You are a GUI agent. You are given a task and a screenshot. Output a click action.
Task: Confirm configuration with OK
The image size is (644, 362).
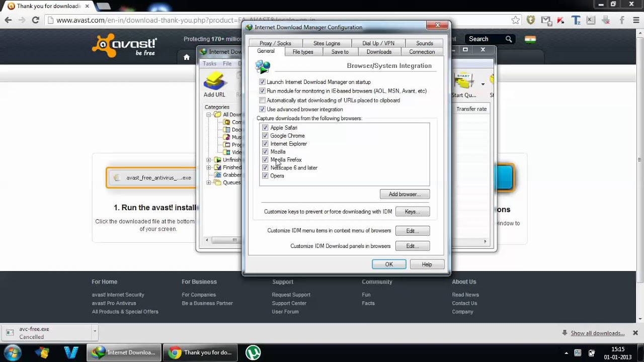(389, 264)
